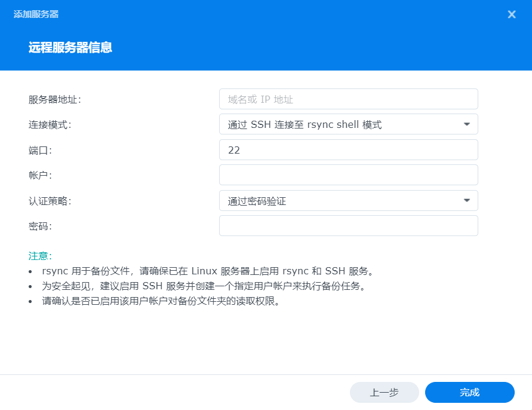The width and height of the screenshot is (532, 410).
Task: Click the 服务器地址 input field
Action: click(x=349, y=99)
